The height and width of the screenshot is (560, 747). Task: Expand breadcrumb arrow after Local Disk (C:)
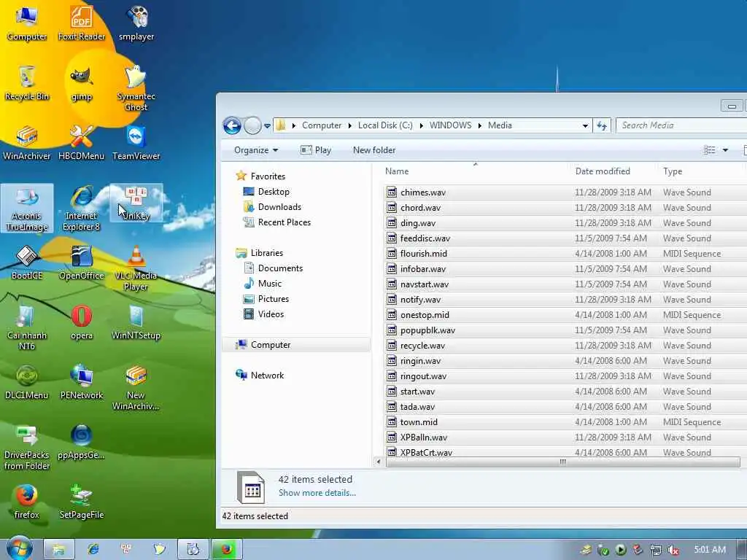pyautogui.click(x=421, y=125)
